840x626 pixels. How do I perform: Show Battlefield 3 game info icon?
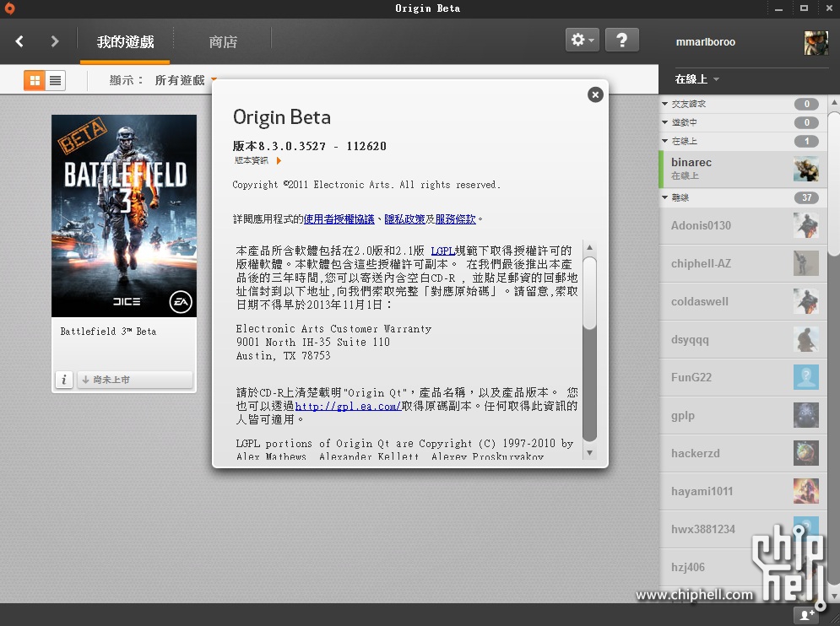(x=64, y=380)
